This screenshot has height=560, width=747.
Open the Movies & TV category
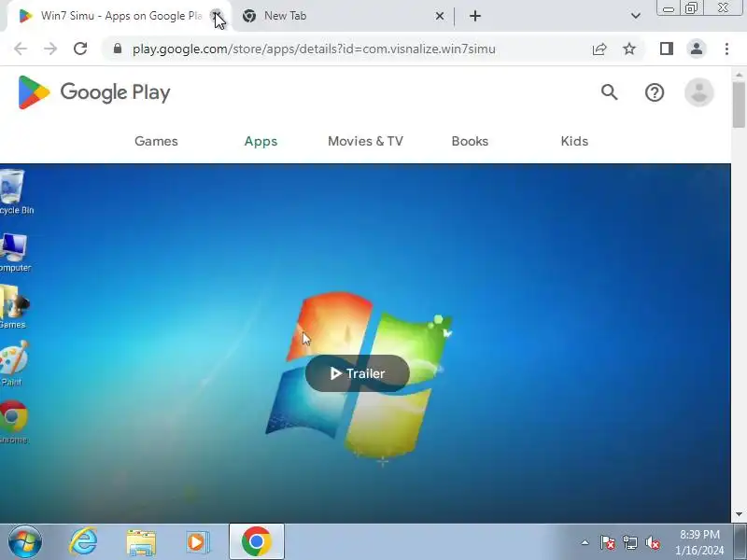click(x=365, y=142)
